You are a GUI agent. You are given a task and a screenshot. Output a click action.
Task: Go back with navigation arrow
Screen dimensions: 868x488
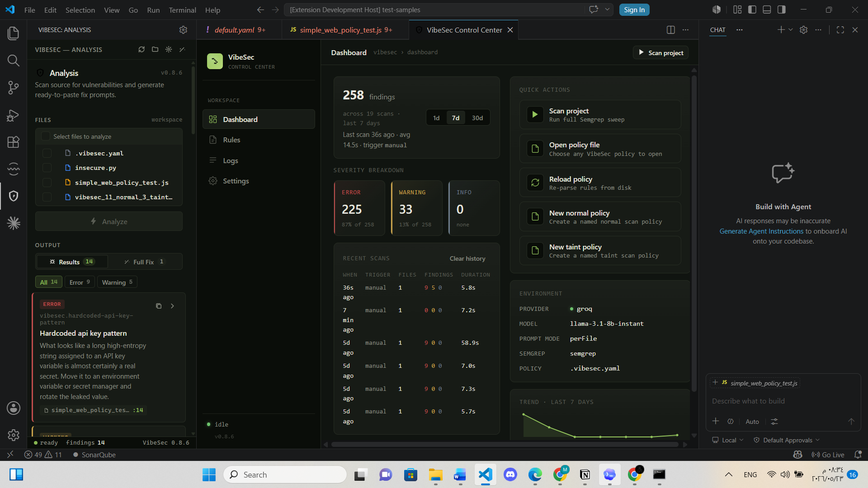[x=260, y=9]
